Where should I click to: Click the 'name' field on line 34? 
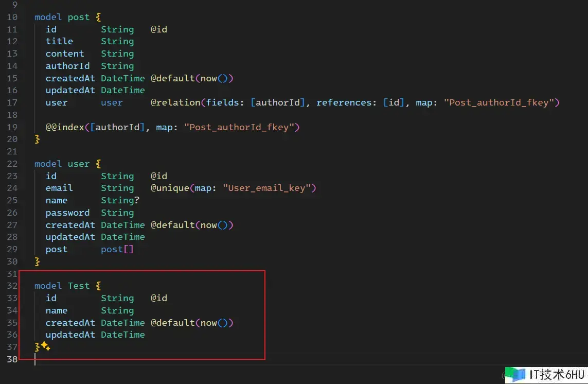[x=57, y=311]
